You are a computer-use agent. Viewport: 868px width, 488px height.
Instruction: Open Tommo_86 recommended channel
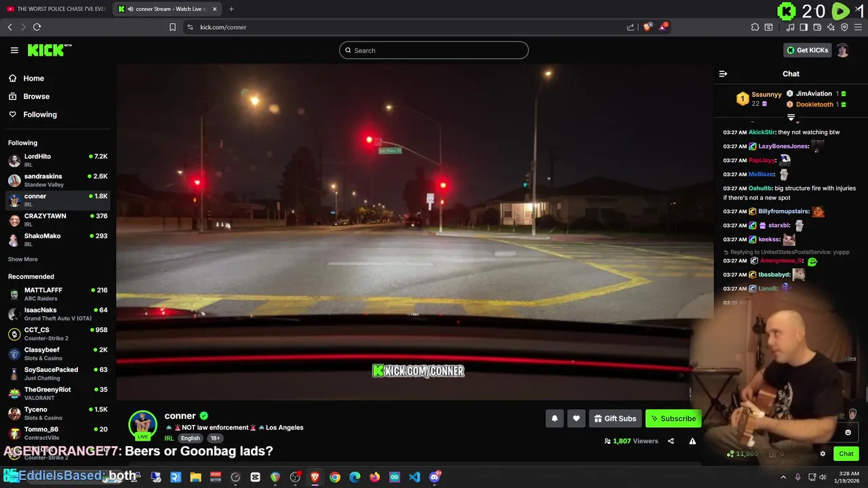(58, 433)
